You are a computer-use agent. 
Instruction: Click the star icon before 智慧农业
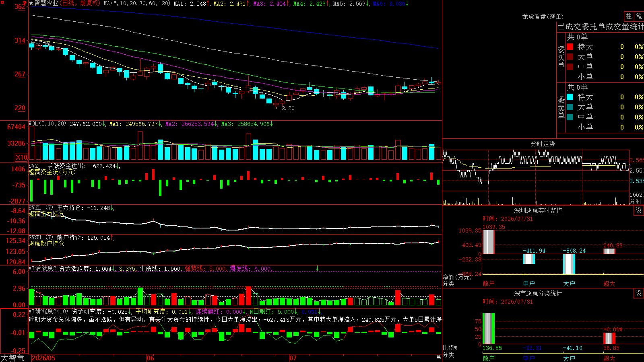(x=31, y=3)
